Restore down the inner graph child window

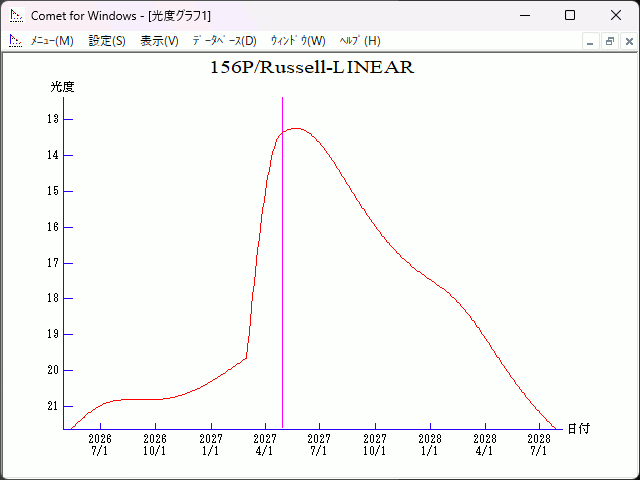coord(609,42)
